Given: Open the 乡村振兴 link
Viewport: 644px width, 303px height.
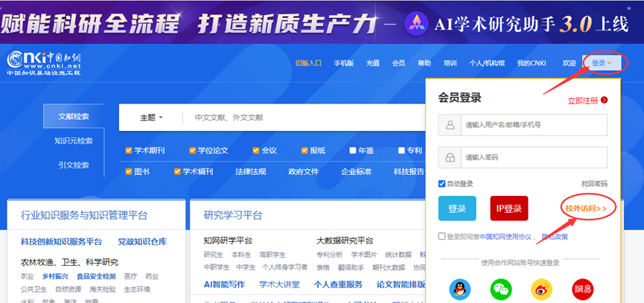Looking at the screenshot, I should (x=55, y=276).
